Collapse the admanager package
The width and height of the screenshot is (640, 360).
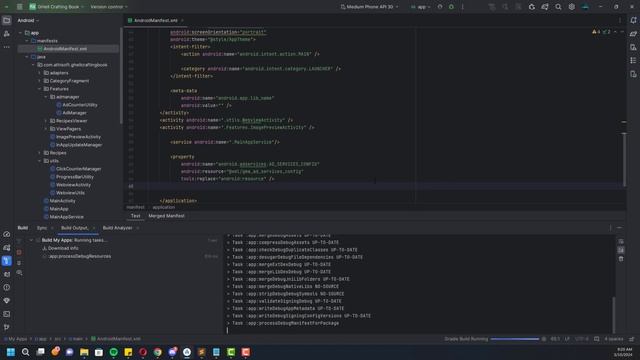(x=46, y=97)
